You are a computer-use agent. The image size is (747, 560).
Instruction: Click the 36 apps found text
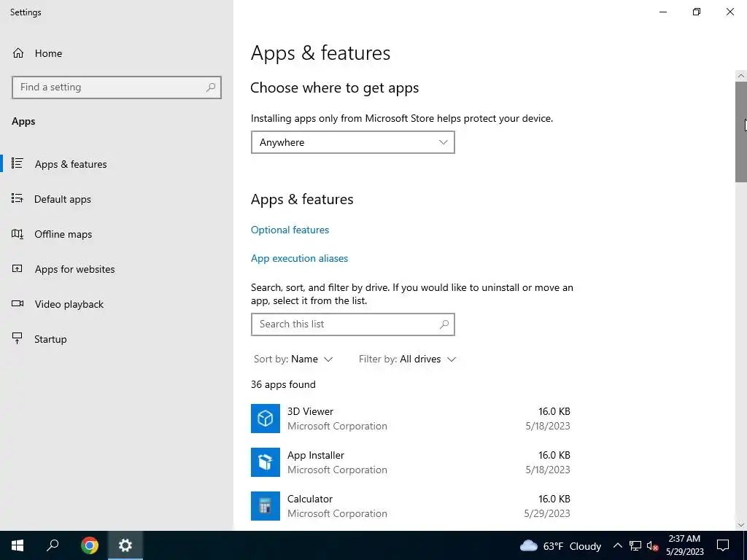pos(283,384)
